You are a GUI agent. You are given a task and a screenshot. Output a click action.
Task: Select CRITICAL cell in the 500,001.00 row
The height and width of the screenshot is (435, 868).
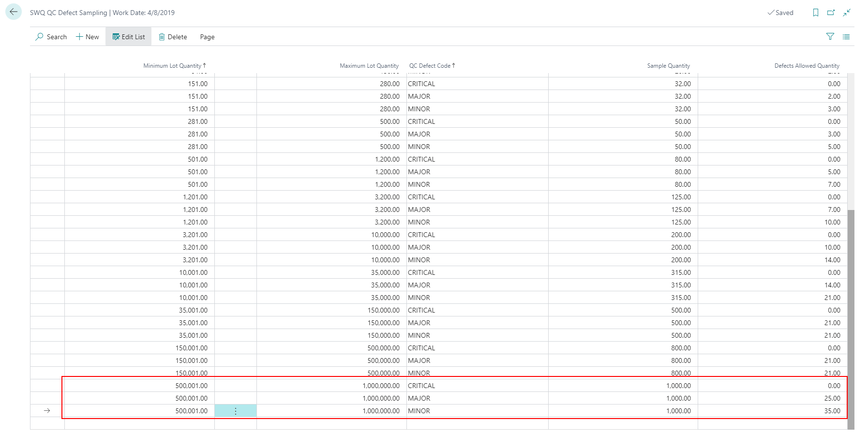click(477, 386)
